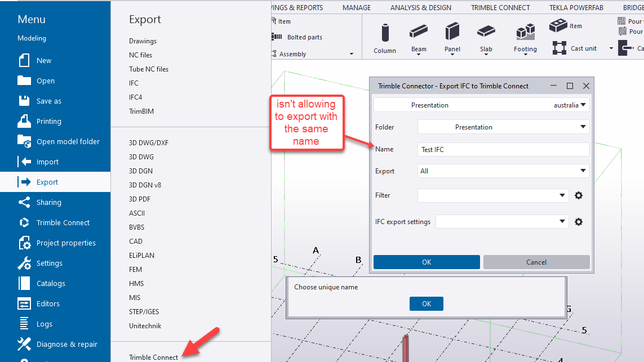Click Cancel in the Export IFC dialog
This screenshot has height=362, width=644.
536,262
